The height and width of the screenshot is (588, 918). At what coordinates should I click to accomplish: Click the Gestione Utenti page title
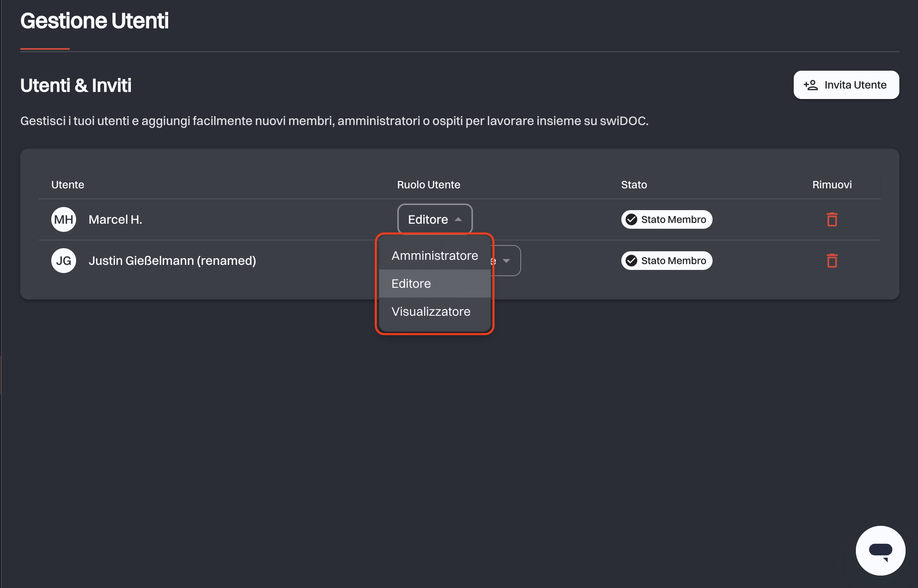click(94, 21)
